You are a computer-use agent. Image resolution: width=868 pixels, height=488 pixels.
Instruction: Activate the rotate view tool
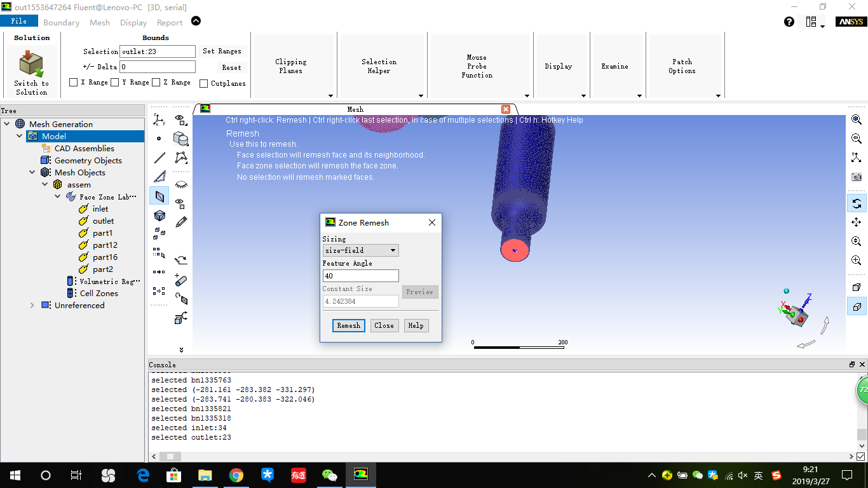857,203
